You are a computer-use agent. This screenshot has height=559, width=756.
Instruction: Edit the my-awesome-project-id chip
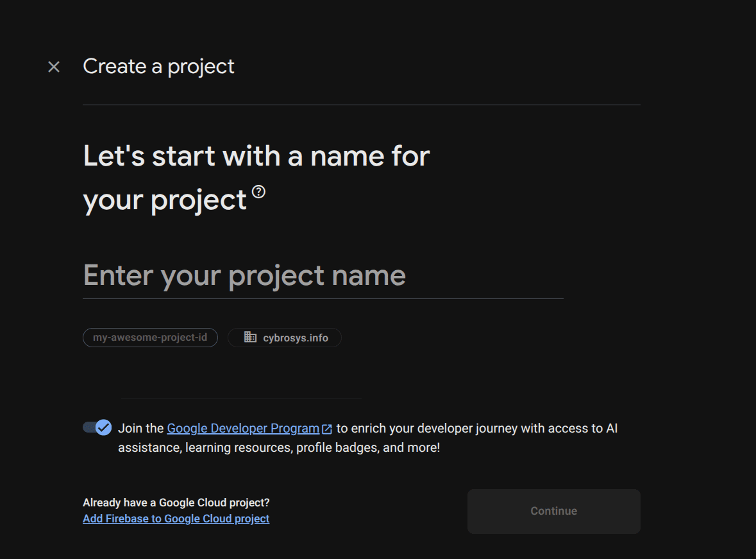[150, 338]
